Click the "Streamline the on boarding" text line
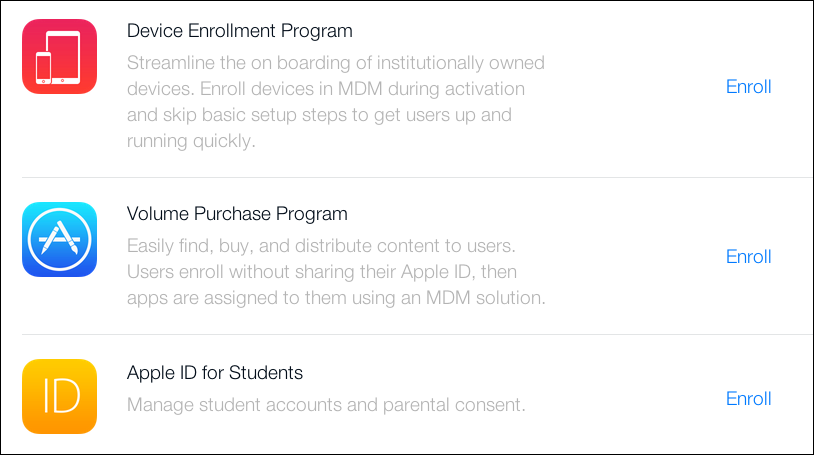Viewport: 814px width, 455px height. 336,62
